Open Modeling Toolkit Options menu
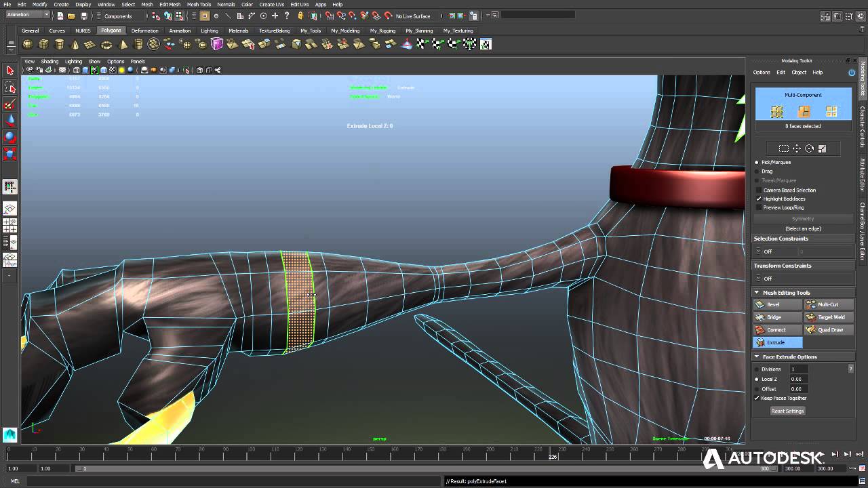Image resolution: width=868 pixels, height=488 pixels. [762, 73]
